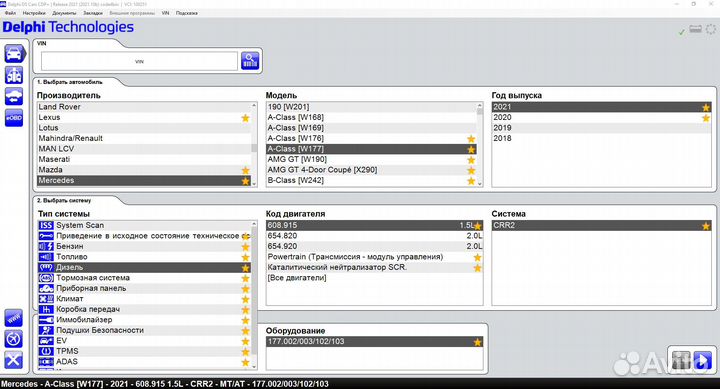Select engine code 654.820
Screen dimensions: 720x389
374,236
